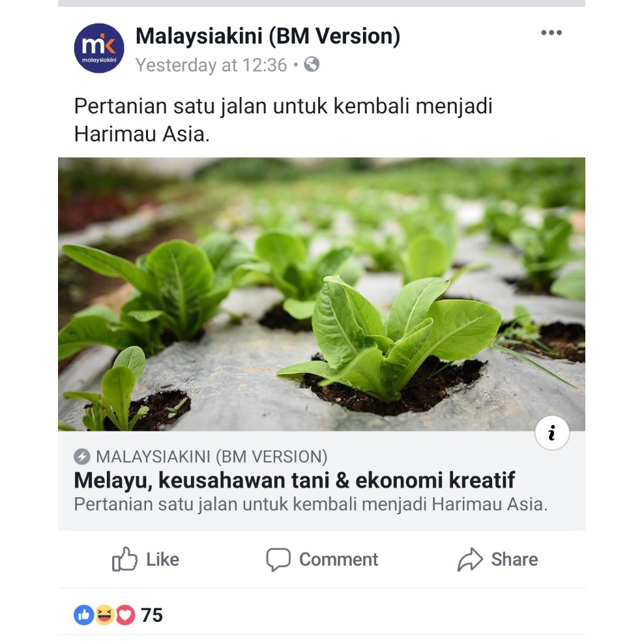
Task: View the 75 reactions count
Action: click(x=152, y=615)
